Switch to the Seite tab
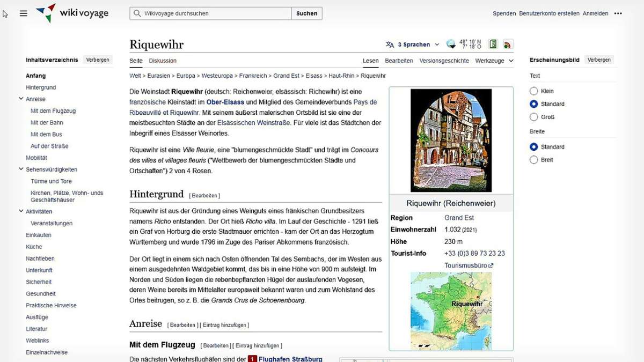The height and width of the screenshot is (362, 644). (x=136, y=61)
